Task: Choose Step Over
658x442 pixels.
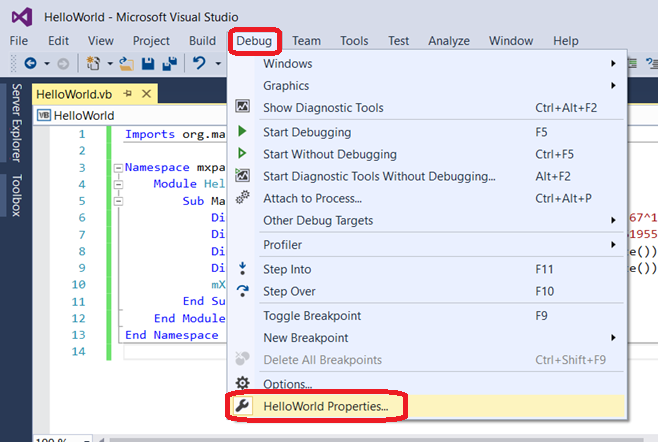Action: [427, 291]
